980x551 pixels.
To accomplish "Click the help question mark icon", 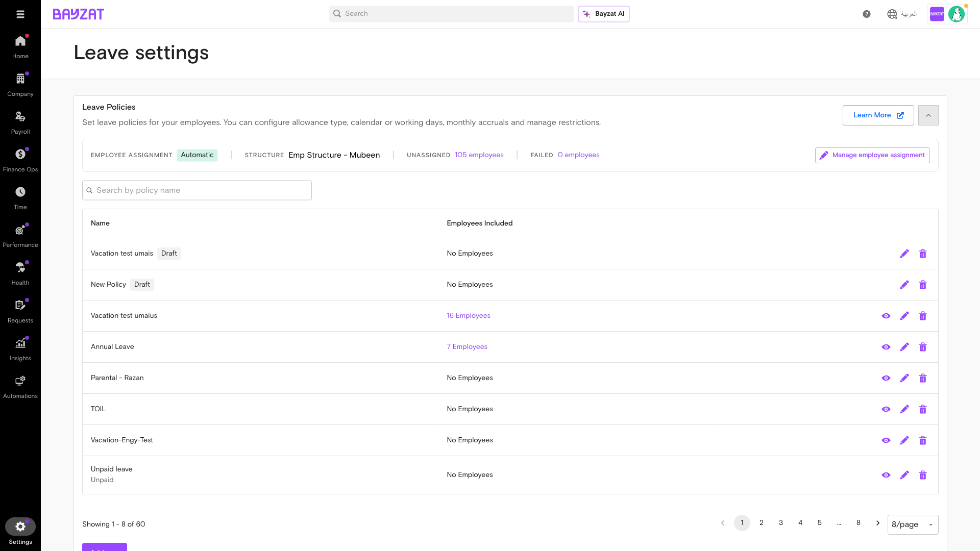I will point(867,14).
